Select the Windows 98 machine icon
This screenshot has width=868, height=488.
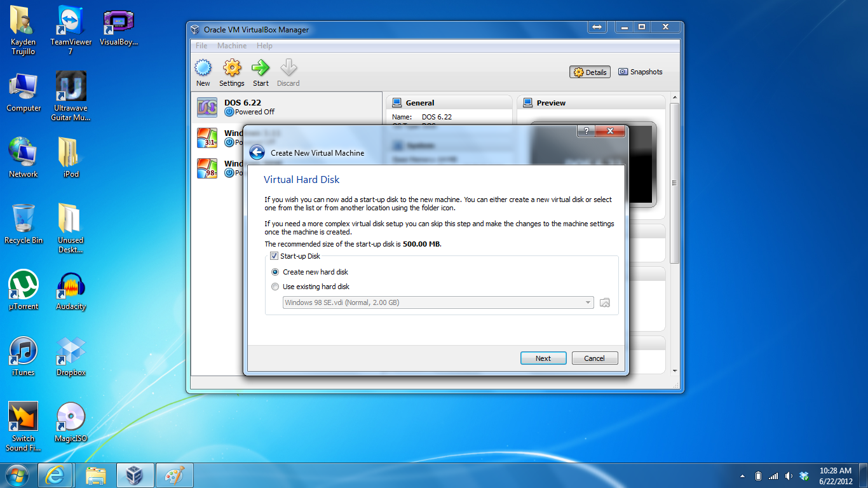coord(207,168)
